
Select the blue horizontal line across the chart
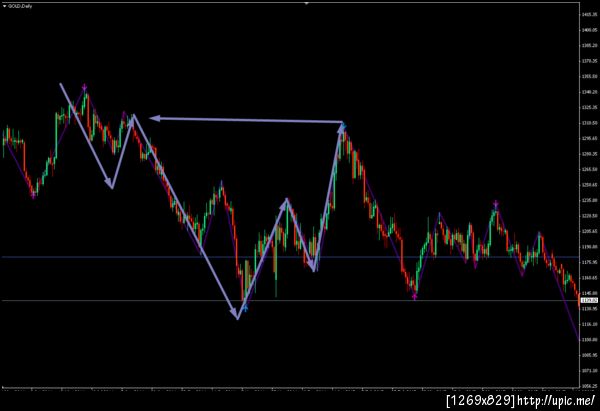click(290, 257)
